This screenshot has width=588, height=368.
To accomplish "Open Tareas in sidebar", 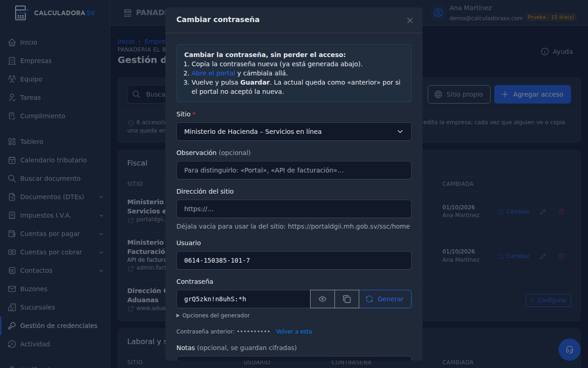I will (55, 98).
